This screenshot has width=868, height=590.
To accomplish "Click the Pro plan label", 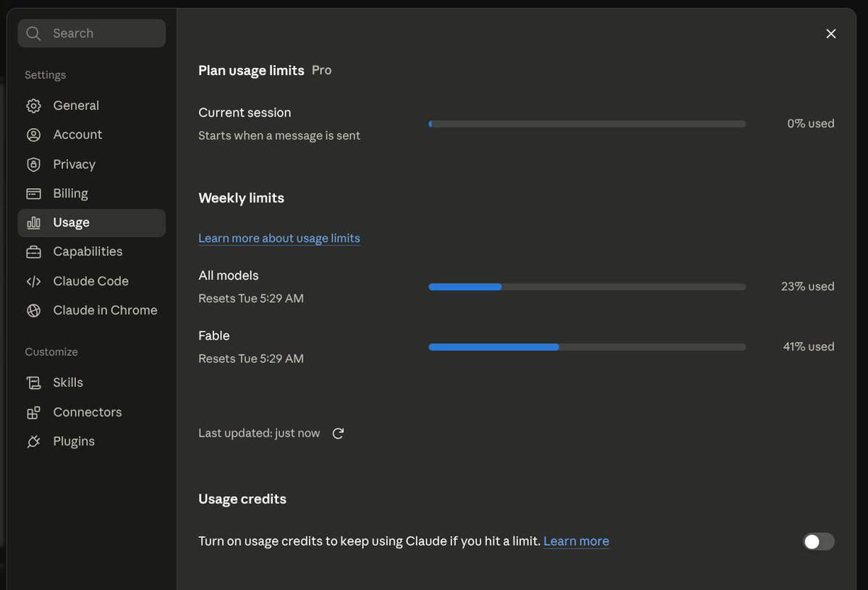I will tap(322, 70).
